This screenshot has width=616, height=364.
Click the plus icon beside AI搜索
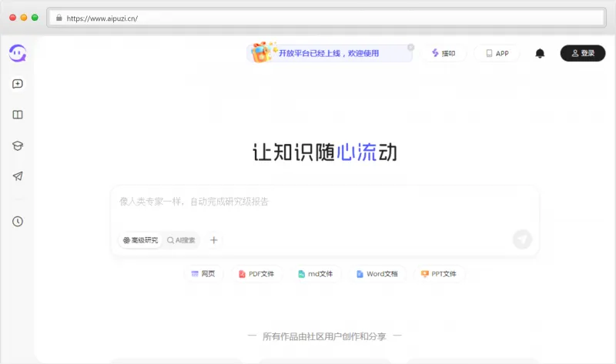(214, 240)
